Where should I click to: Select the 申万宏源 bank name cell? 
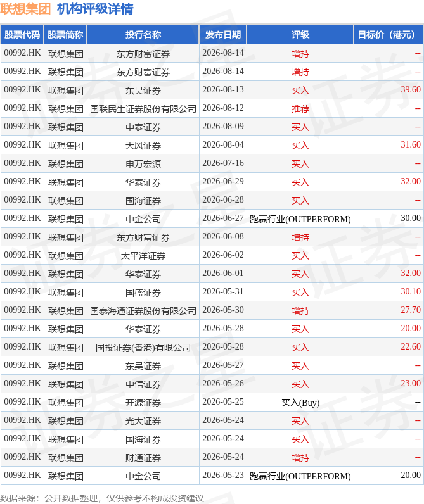coord(143,163)
